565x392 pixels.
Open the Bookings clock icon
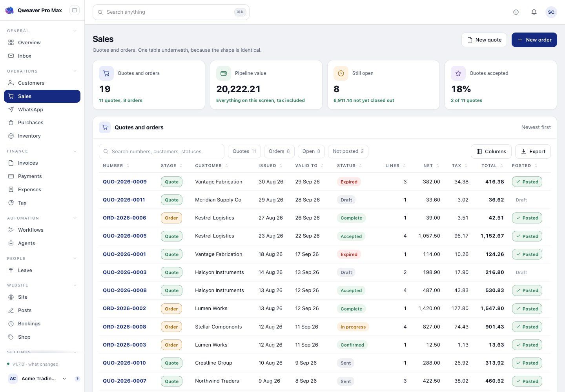coord(11,323)
